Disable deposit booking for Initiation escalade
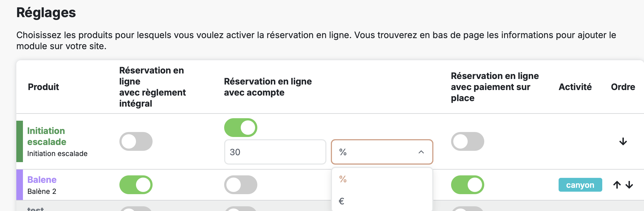Viewport: 644px width, 211px height. (240, 127)
